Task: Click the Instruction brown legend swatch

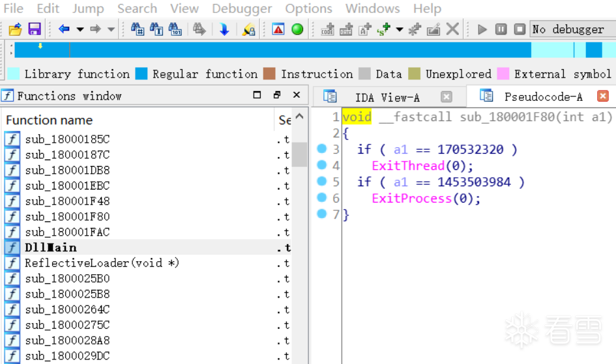Action: click(269, 74)
